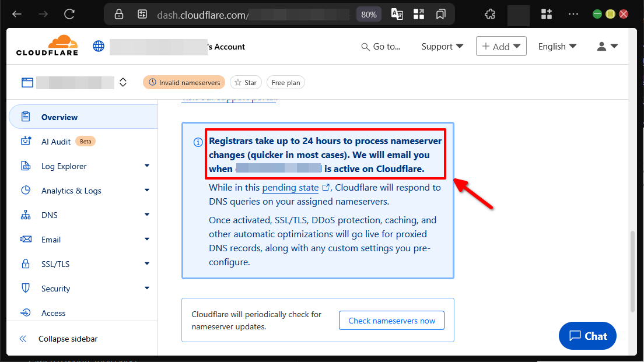Expand the Analytics & Logs arrow

click(x=146, y=190)
